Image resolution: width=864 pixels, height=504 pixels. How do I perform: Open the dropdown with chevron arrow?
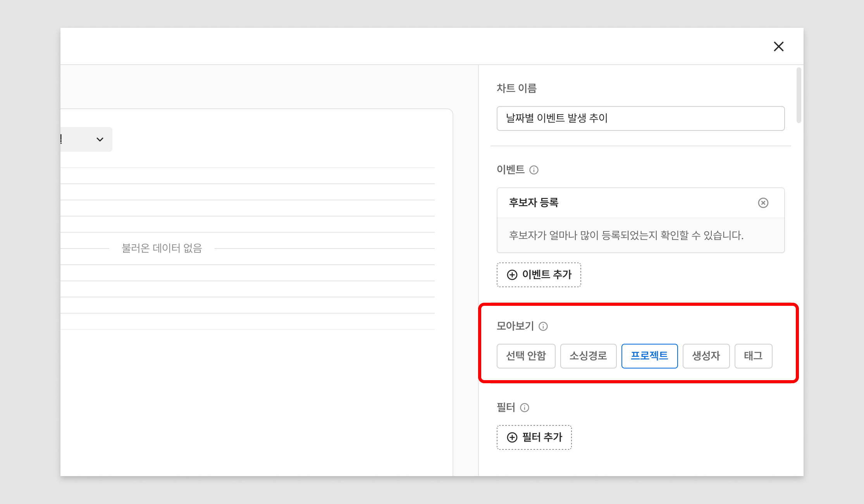point(100,139)
